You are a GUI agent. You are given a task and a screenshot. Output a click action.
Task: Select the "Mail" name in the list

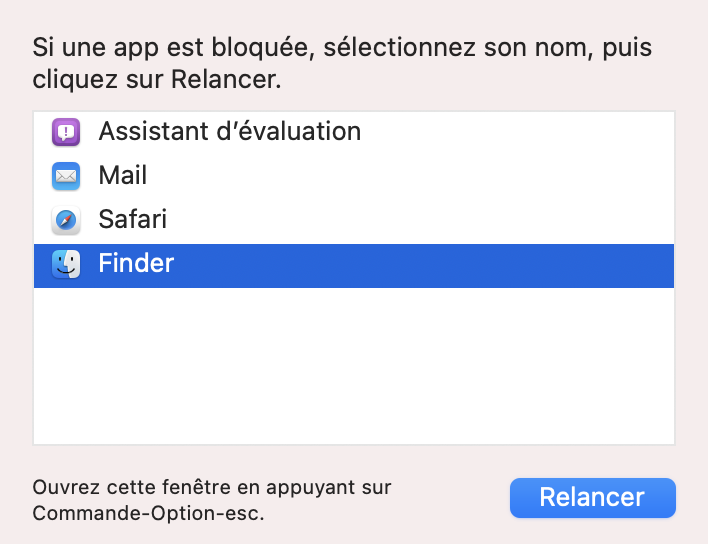(x=123, y=176)
